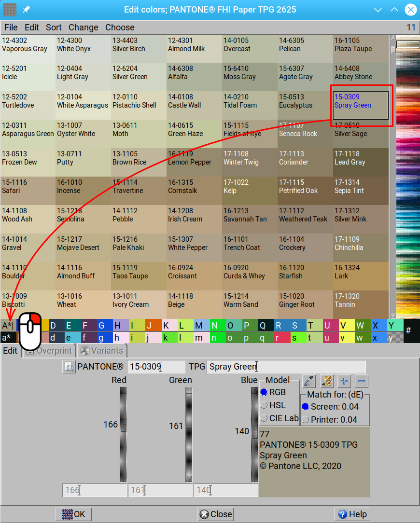Image resolution: width=420 pixels, height=523 pixels.
Task: Select palette slot Q
Action: pos(266,325)
